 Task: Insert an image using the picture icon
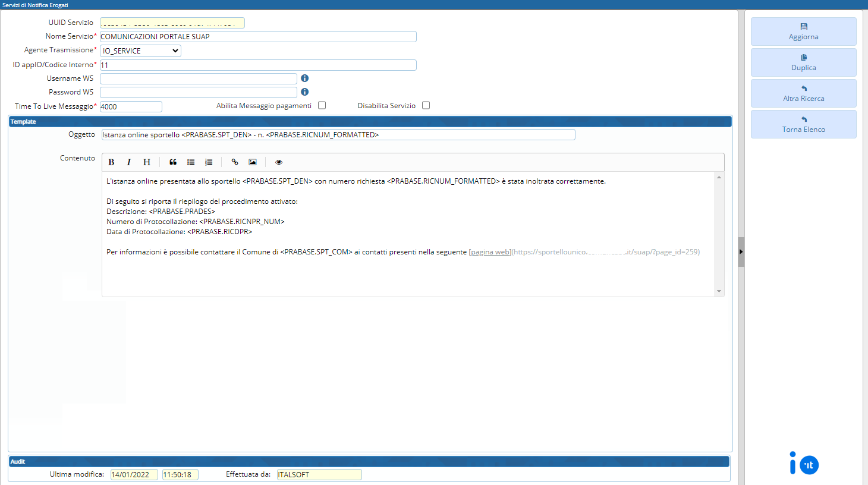pyautogui.click(x=253, y=162)
